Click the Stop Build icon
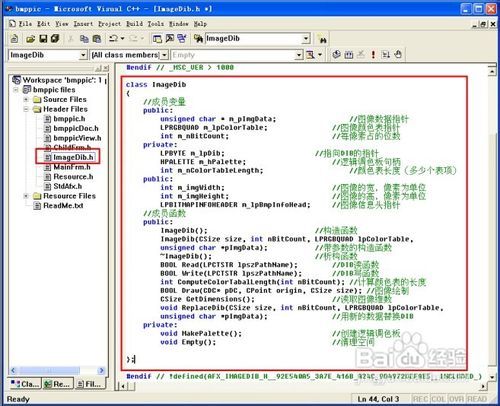This screenshot has width=500, height=406. point(361,55)
